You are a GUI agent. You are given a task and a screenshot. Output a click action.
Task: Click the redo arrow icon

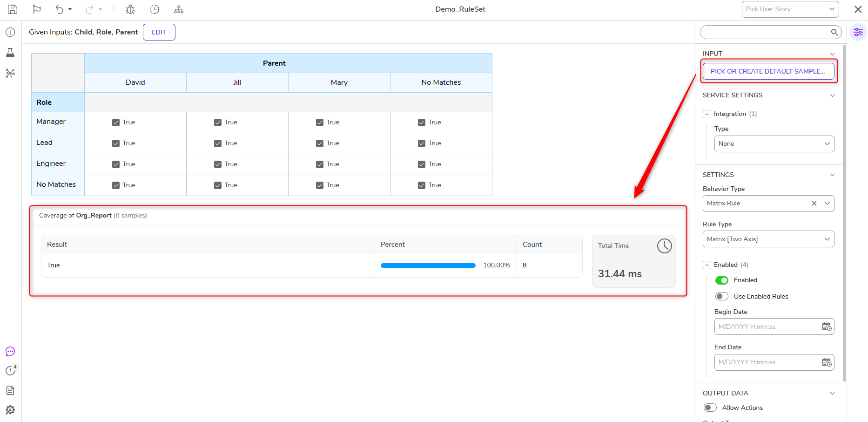pos(89,9)
